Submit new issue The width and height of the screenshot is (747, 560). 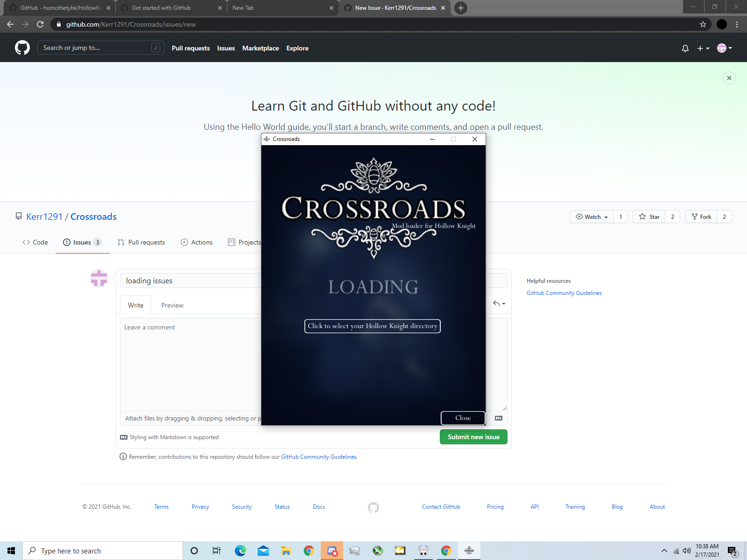pyautogui.click(x=473, y=437)
